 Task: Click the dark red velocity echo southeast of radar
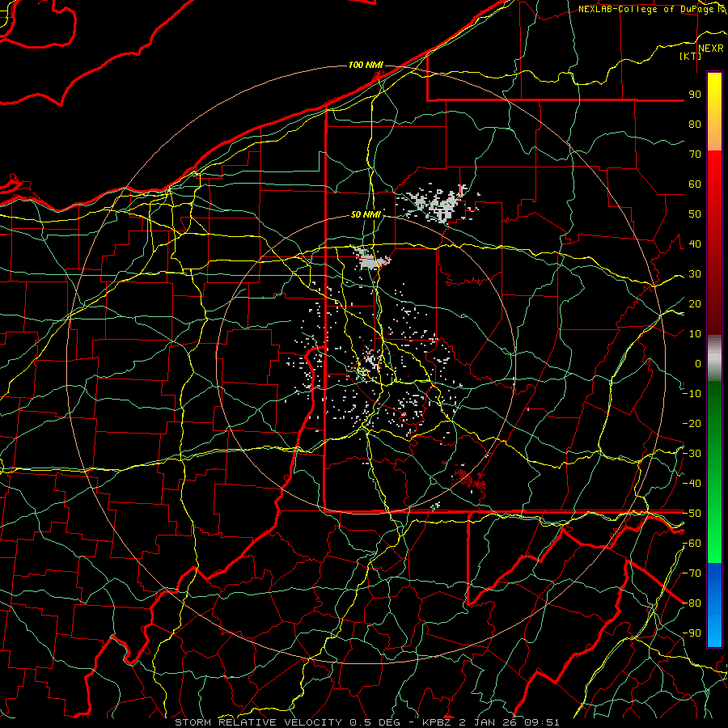(468, 478)
